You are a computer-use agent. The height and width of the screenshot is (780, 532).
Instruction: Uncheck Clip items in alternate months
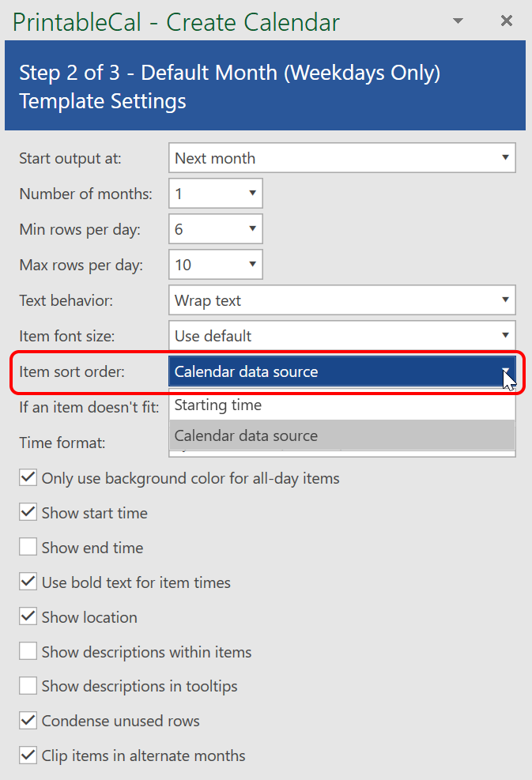(28, 756)
